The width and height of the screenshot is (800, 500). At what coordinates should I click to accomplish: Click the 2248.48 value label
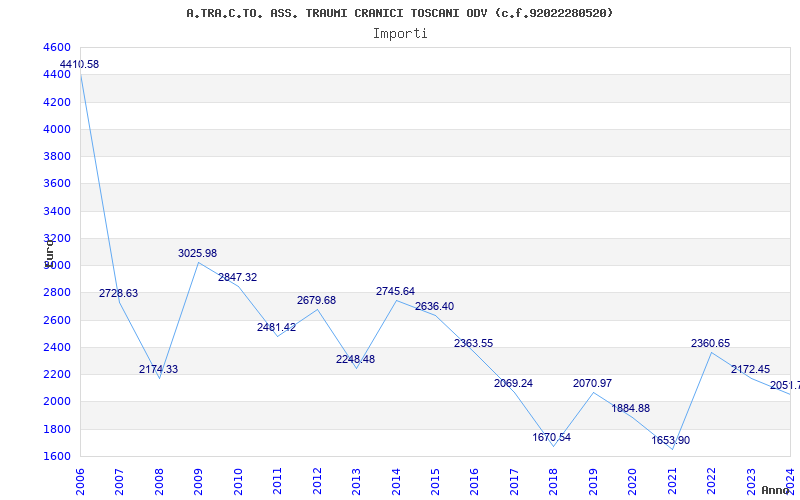pyautogui.click(x=355, y=360)
